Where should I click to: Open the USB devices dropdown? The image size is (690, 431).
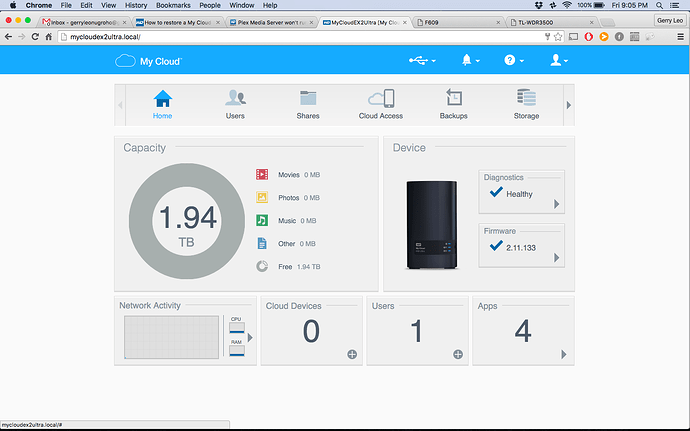[x=422, y=60]
